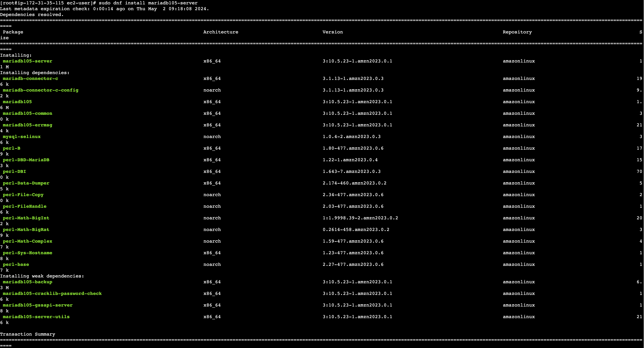Click the 'Repository' column header
The width and height of the screenshot is (644, 348).
[517, 32]
